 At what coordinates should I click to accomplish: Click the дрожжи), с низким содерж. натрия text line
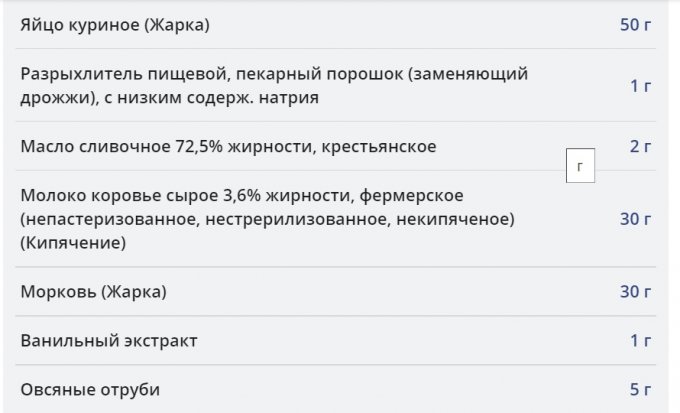[x=170, y=98]
